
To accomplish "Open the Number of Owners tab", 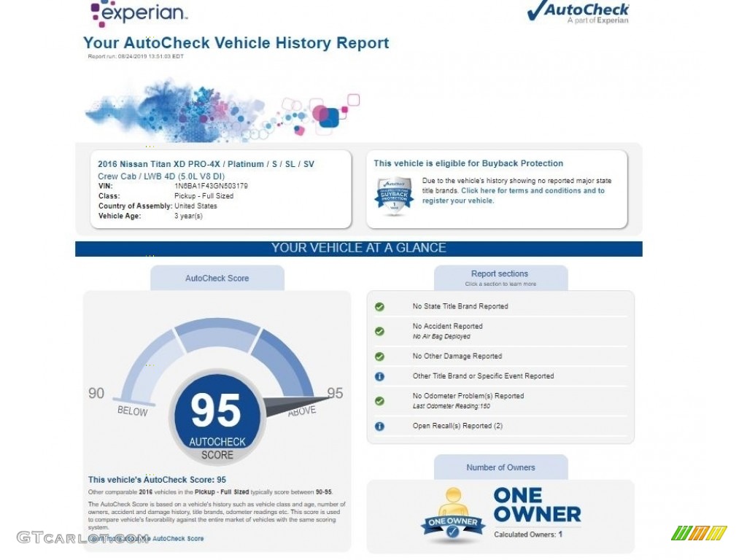I will pos(500,467).
